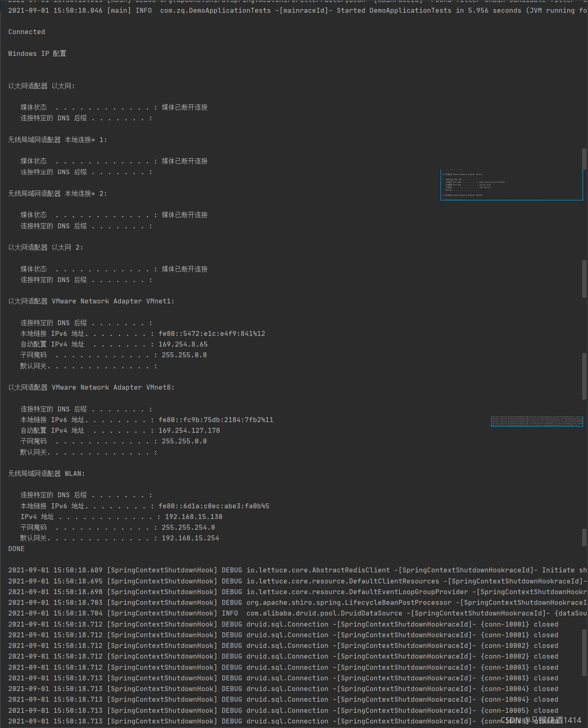Screen dimensions: 588x728
Task: Select the IPv4 address 169.254.8.65
Action: tap(183, 344)
